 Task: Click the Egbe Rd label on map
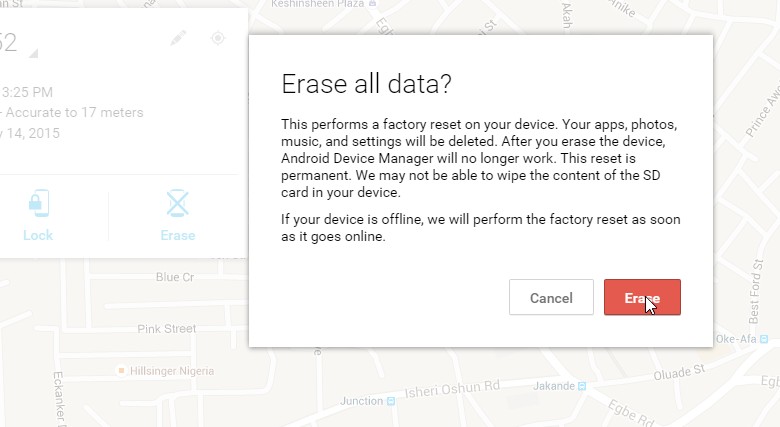click(x=631, y=413)
